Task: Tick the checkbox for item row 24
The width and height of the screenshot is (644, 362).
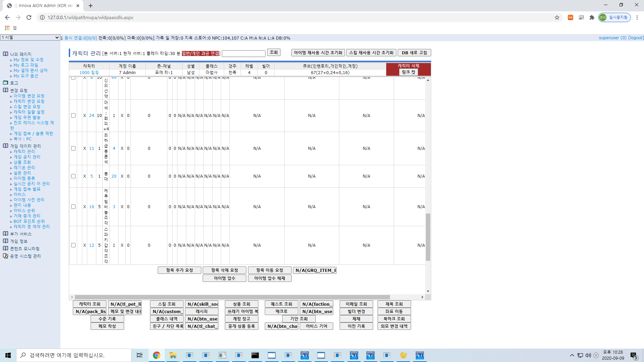Action: click(x=73, y=115)
